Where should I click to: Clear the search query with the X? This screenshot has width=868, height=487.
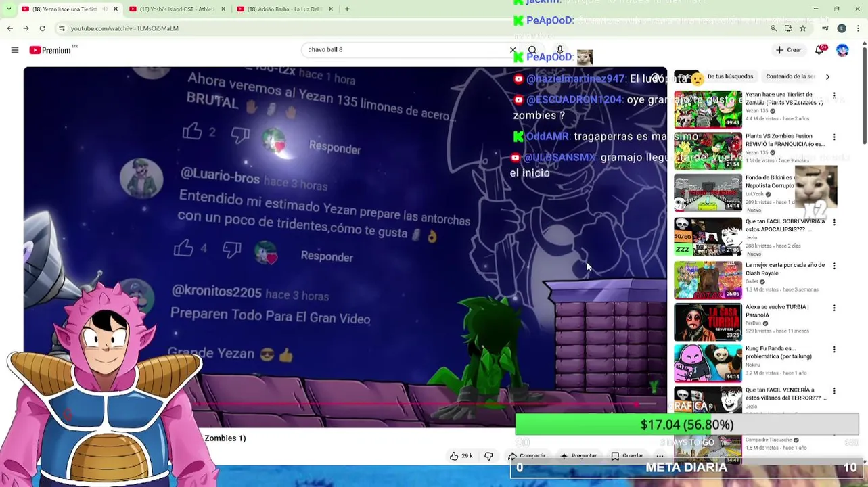tap(513, 50)
